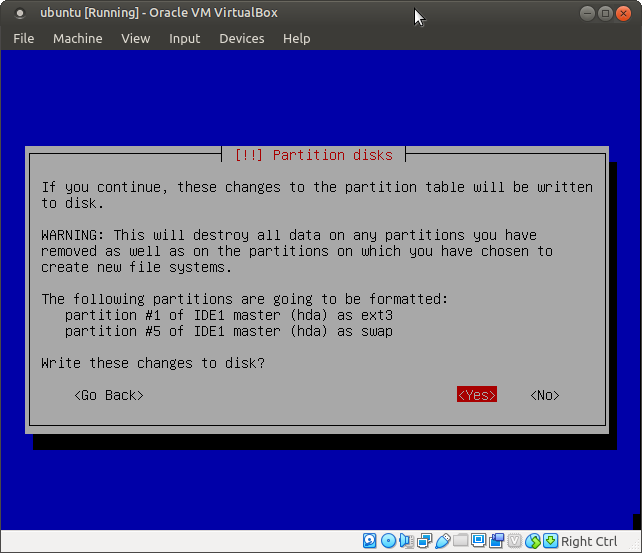
Task: Maximize the VirtualBox window
Action: (x=605, y=14)
